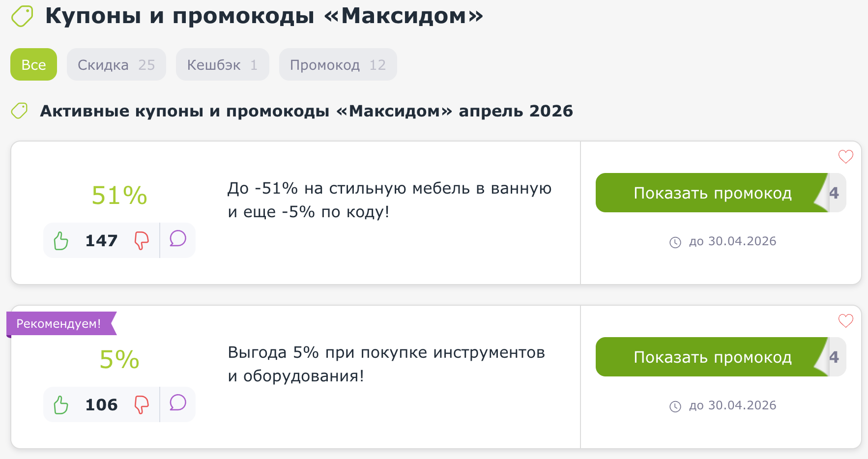Image resolution: width=868 pixels, height=459 pixels.
Task: Click the green 51% discount value
Action: point(118,195)
